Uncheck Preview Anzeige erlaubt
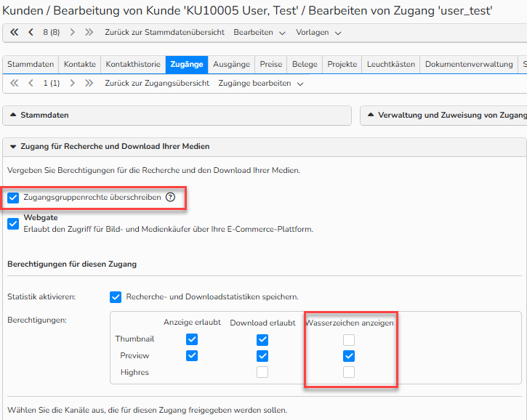The height and width of the screenshot is (420, 527). (x=192, y=355)
